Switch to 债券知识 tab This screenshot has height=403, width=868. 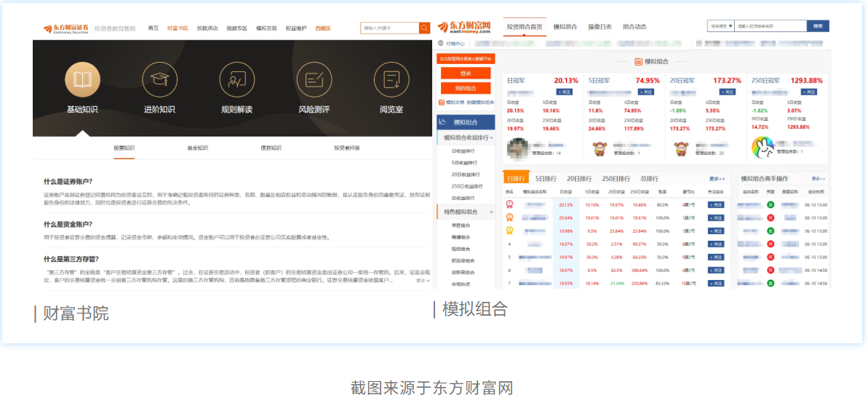tap(271, 148)
